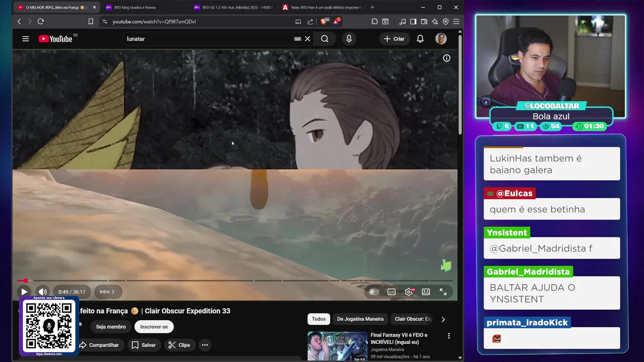This screenshot has width=644, height=362.
Task: Switch to BYD King Usados e Novos tab
Action: 146,7
